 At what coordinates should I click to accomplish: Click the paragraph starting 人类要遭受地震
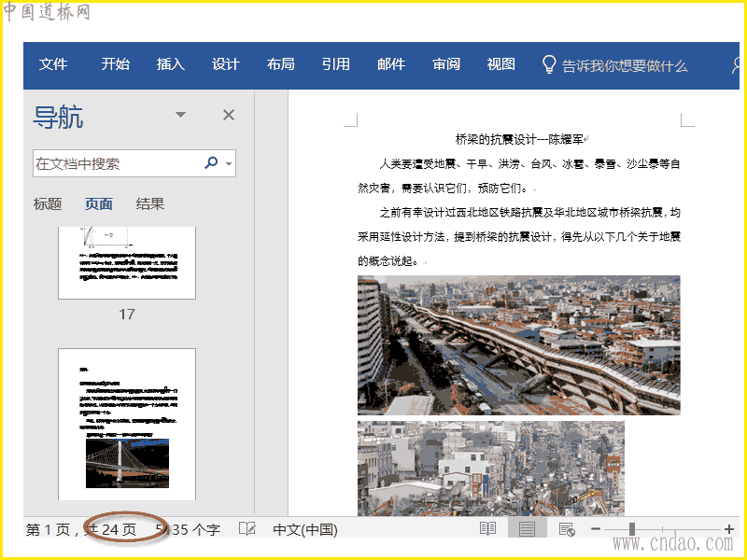[x=519, y=176]
